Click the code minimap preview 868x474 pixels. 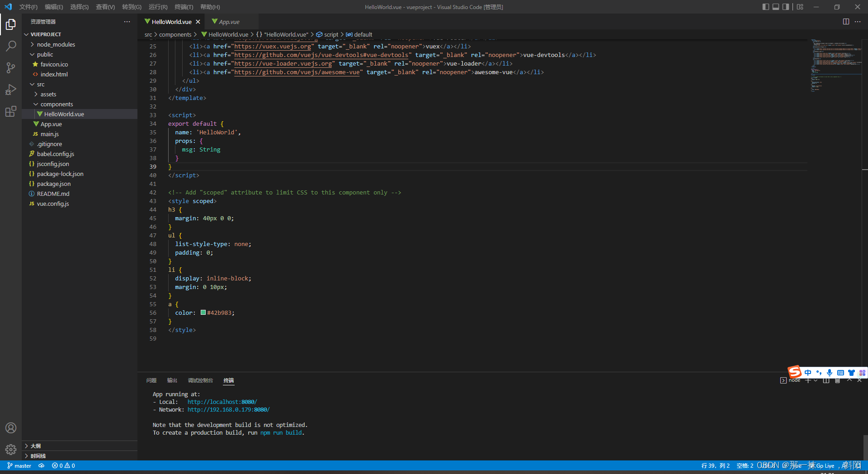click(835, 66)
